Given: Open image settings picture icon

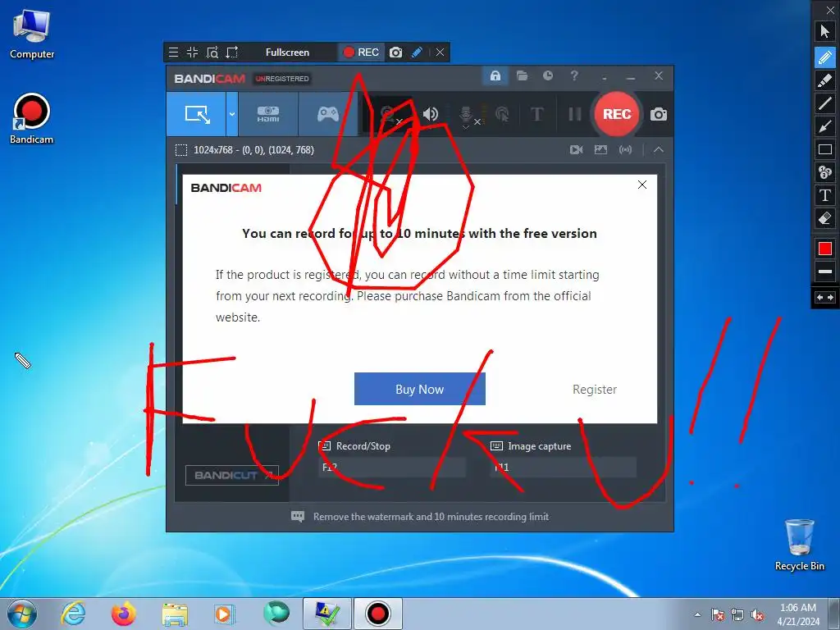Looking at the screenshot, I should (x=600, y=150).
